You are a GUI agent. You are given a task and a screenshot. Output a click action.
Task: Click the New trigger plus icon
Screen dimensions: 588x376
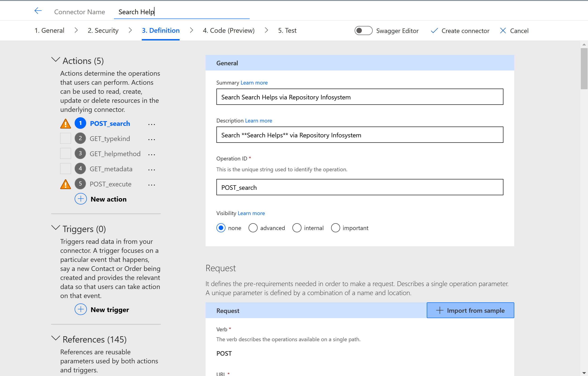[x=81, y=309]
